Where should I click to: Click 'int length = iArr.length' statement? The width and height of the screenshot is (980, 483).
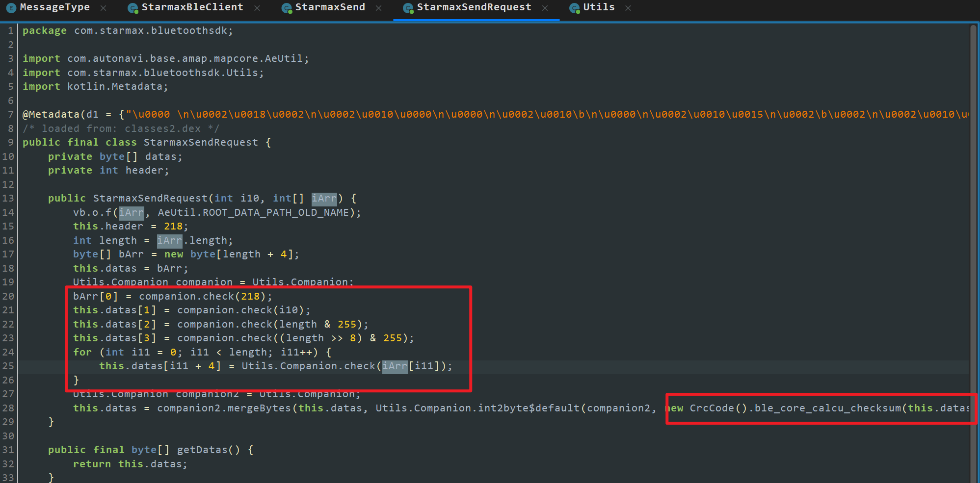point(153,240)
